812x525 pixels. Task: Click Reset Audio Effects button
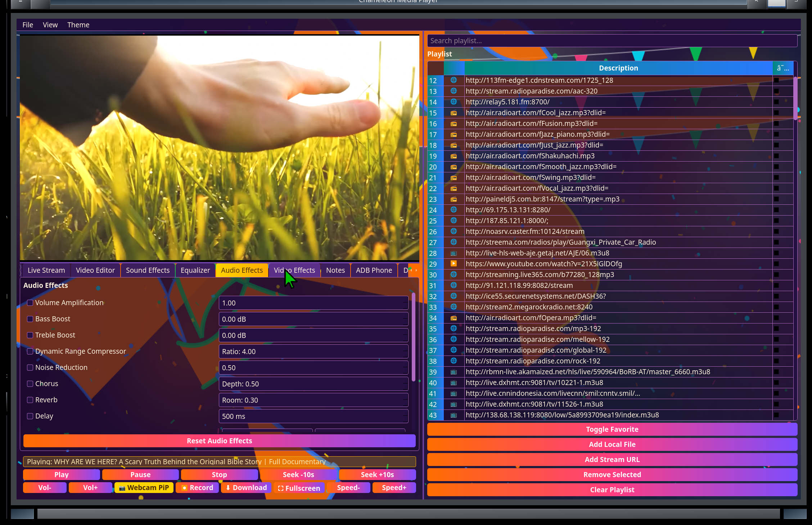[220, 441]
